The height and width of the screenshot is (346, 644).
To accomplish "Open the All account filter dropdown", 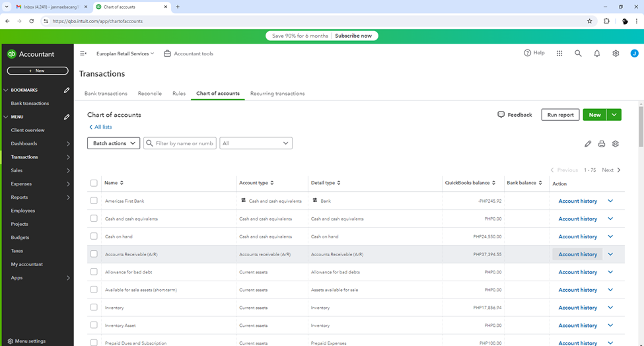I will click(256, 143).
